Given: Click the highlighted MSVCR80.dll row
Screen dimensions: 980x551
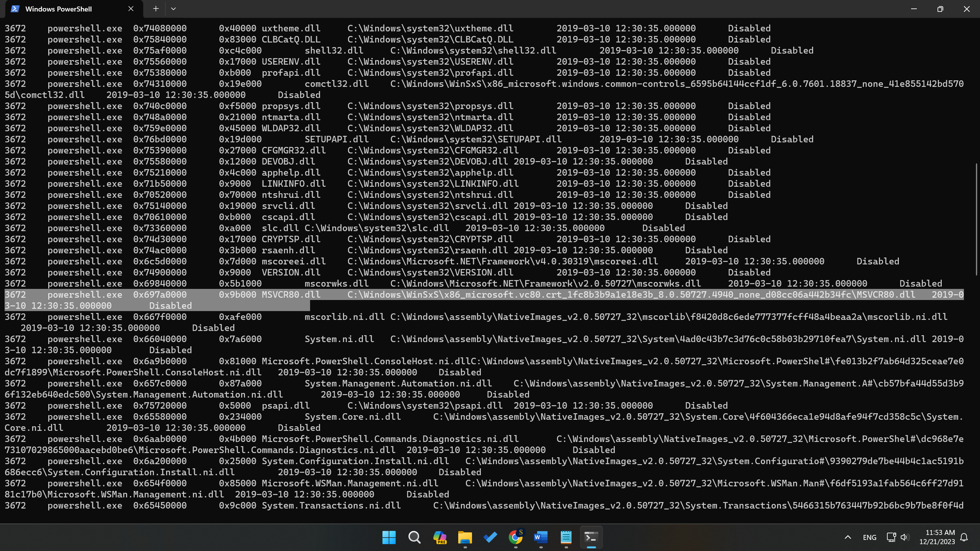Looking at the screenshot, I should tap(484, 300).
